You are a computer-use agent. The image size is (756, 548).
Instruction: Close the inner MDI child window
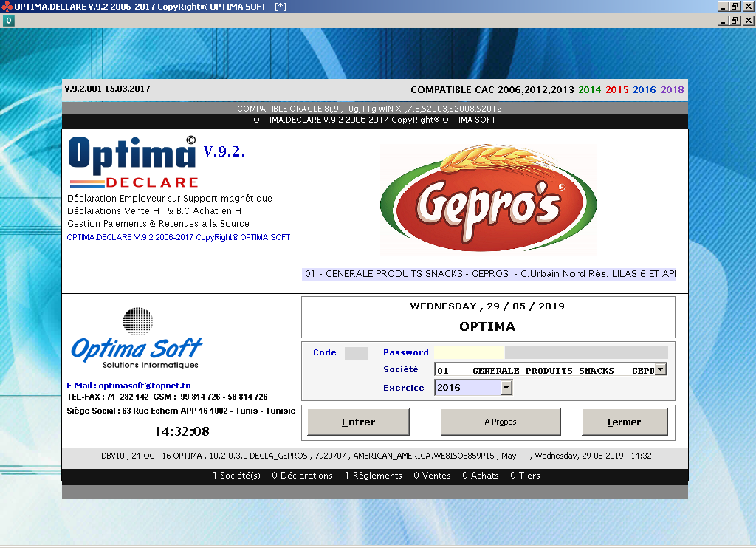click(748, 20)
